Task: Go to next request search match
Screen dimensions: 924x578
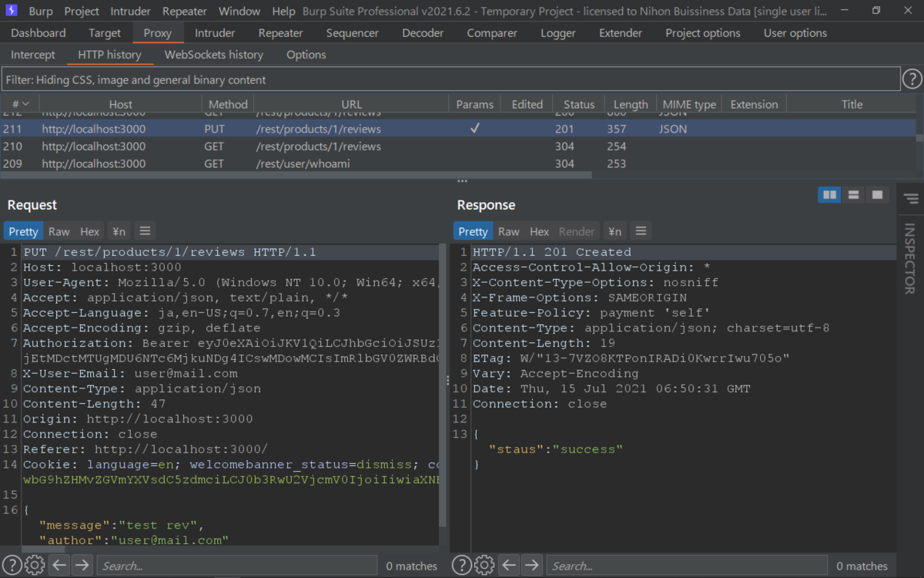Action: coord(82,565)
